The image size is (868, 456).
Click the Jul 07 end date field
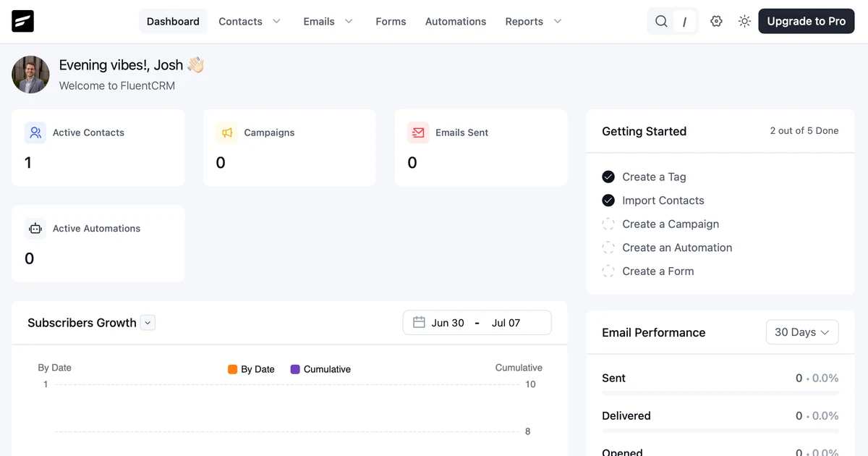click(506, 323)
